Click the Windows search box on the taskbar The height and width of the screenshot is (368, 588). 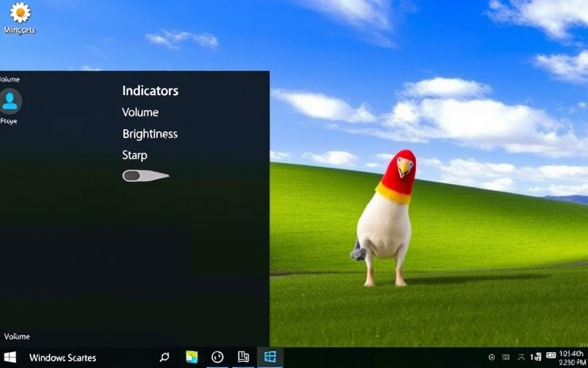tap(63, 358)
